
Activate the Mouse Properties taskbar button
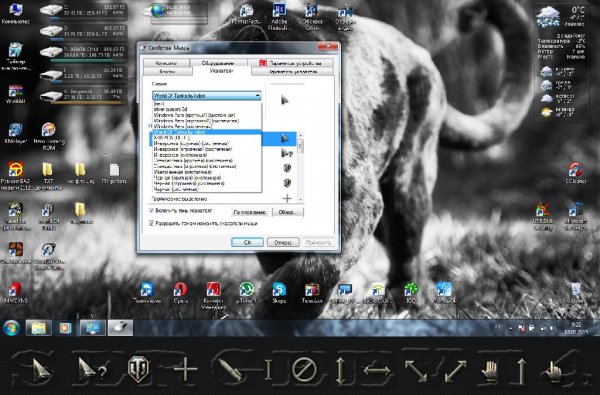[x=121, y=328]
